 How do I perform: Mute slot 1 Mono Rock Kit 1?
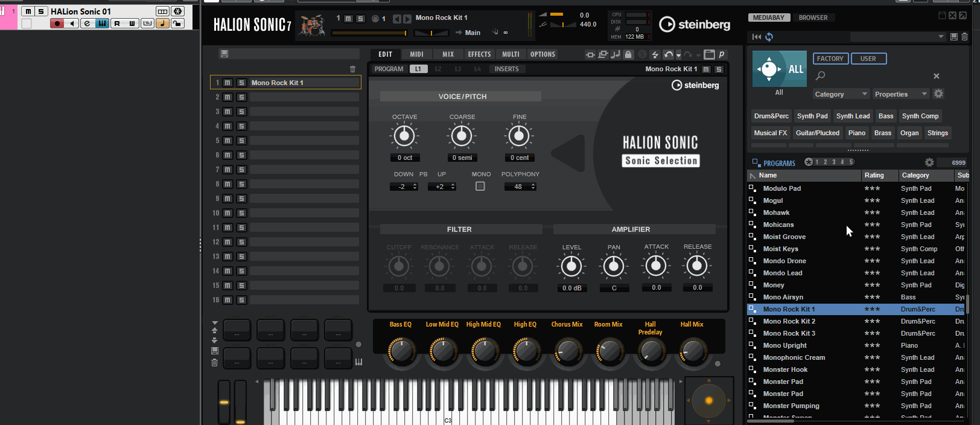coord(227,83)
